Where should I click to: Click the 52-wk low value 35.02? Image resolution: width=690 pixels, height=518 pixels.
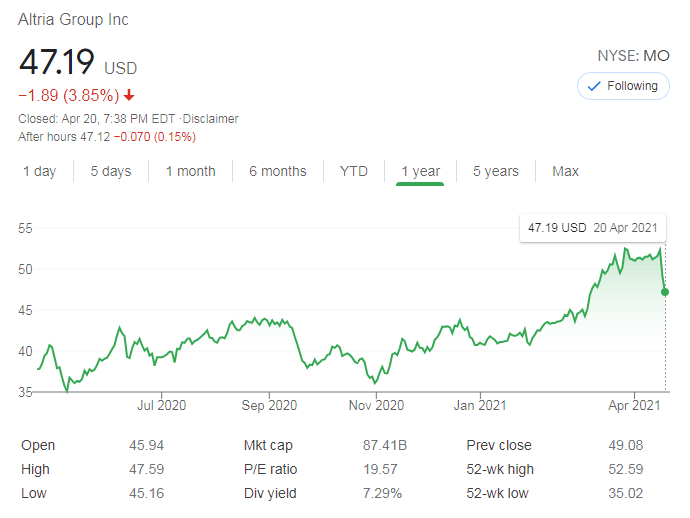tap(626, 493)
